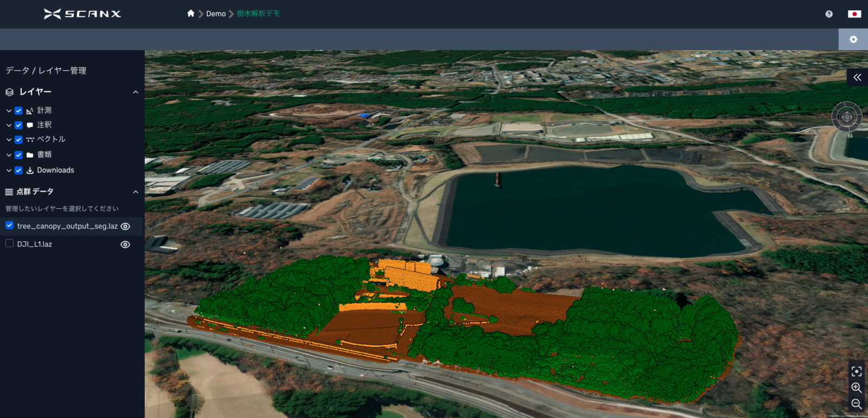
Task: Expand the 計測 layer group
Action: pyautogui.click(x=9, y=111)
